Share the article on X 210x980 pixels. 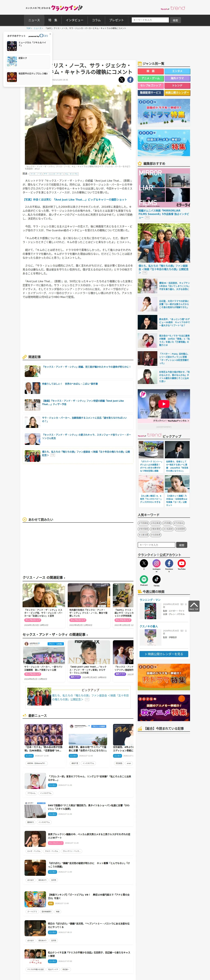122,80
